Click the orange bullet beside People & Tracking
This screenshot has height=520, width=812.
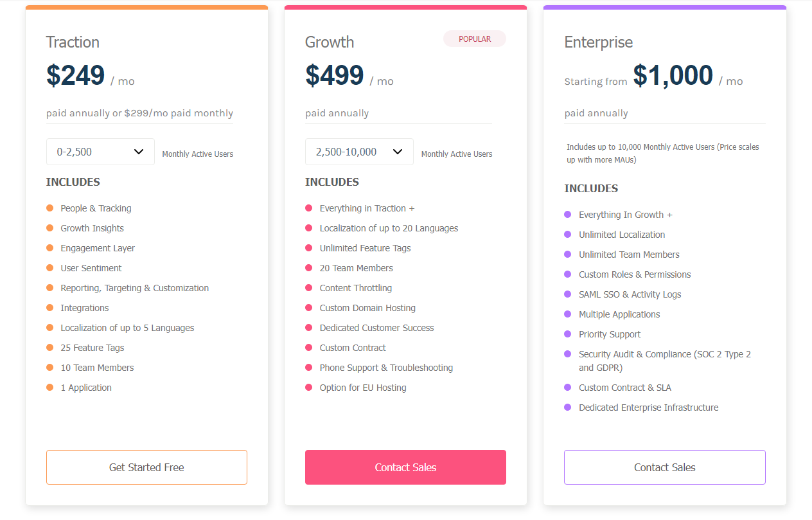pyautogui.click(x=49, y=208)
